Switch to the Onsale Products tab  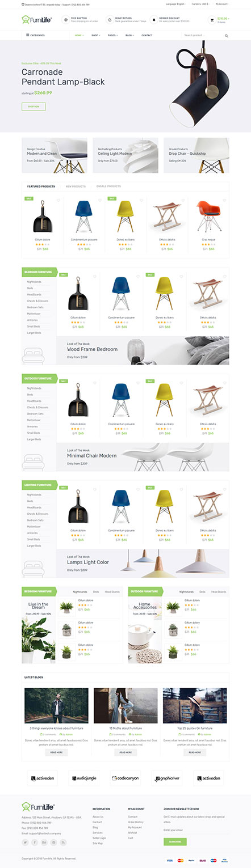(x=108, y=186)
